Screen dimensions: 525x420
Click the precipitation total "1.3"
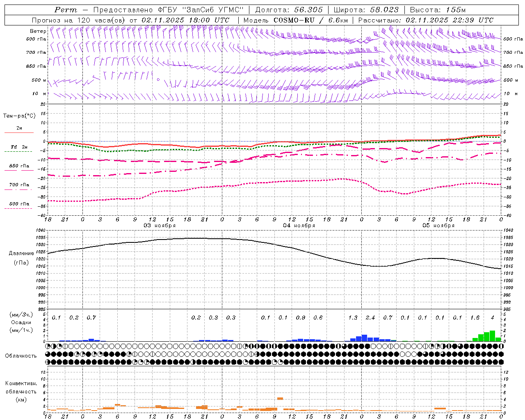pos(353,317)
